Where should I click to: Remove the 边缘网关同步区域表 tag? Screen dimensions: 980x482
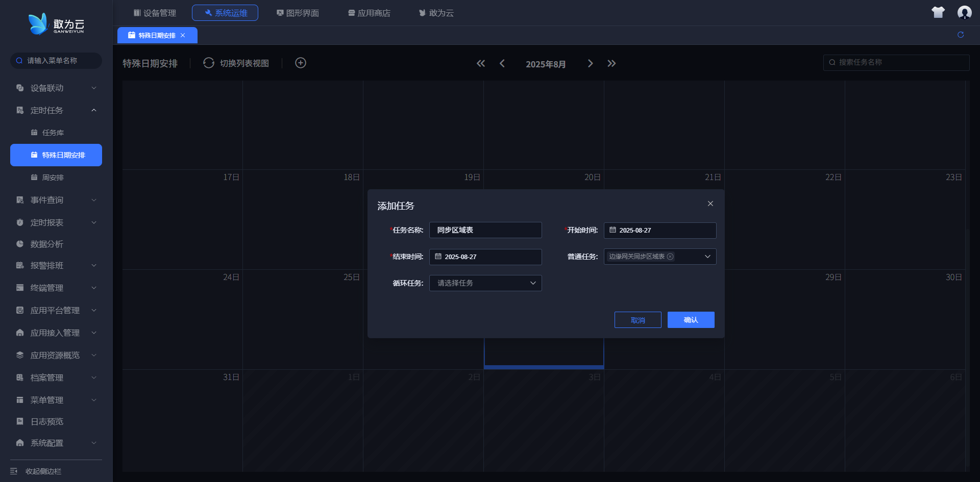pos(670,257)
